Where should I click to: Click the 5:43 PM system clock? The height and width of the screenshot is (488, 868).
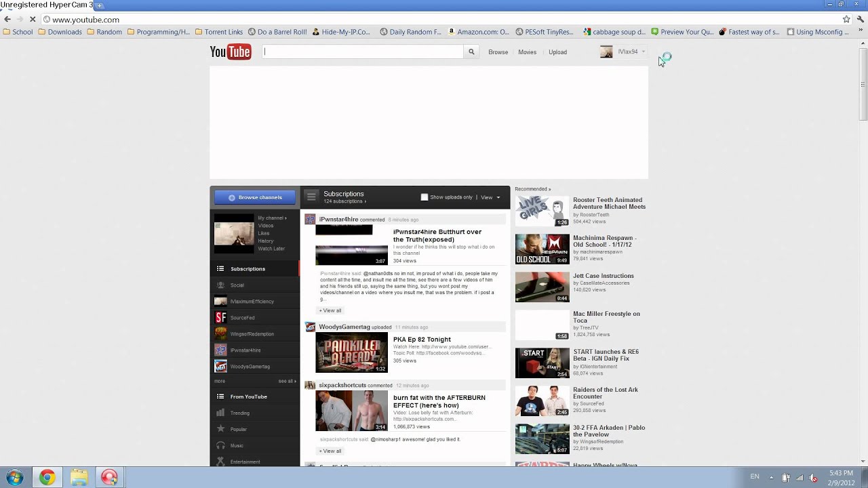pyautogui.click(x=840, y=473)
